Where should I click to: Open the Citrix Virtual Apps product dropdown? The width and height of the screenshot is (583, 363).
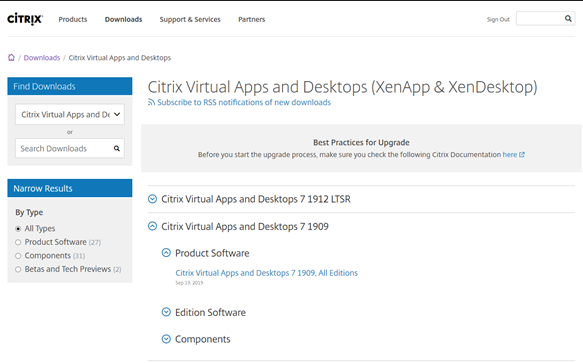(x=70, y=114)
